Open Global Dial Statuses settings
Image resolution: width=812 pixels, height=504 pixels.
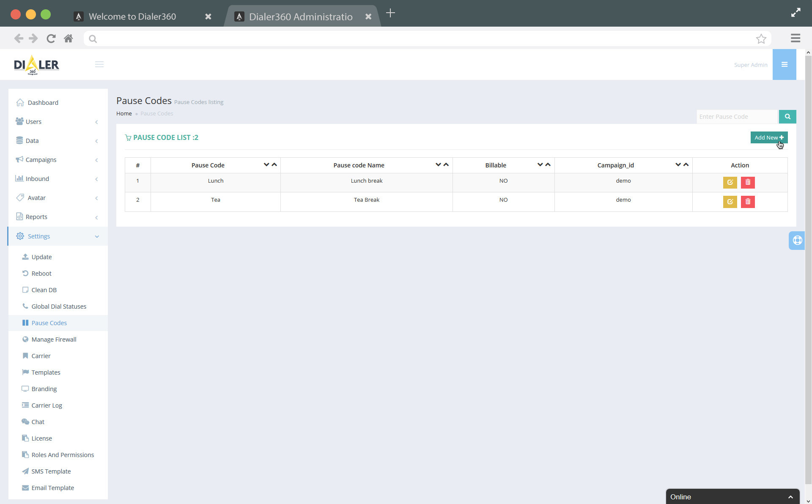[x=59, y=306]
